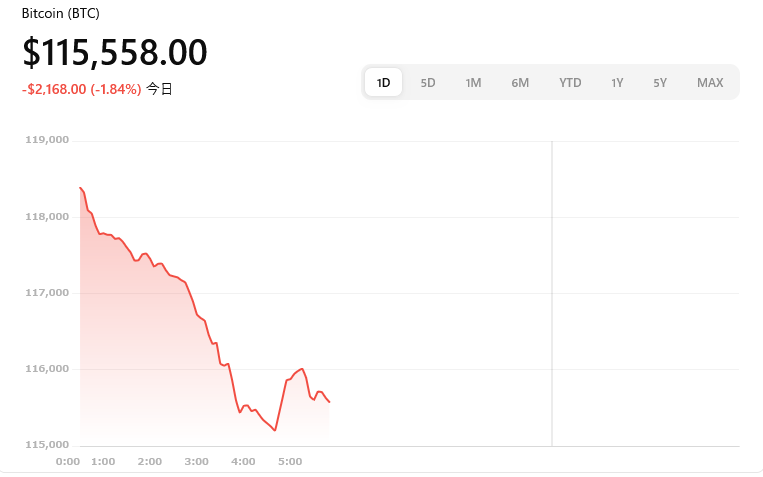Select the 6M time range
Image resolution: width=763 pixels, height=477 pixels.
[520, 83]
